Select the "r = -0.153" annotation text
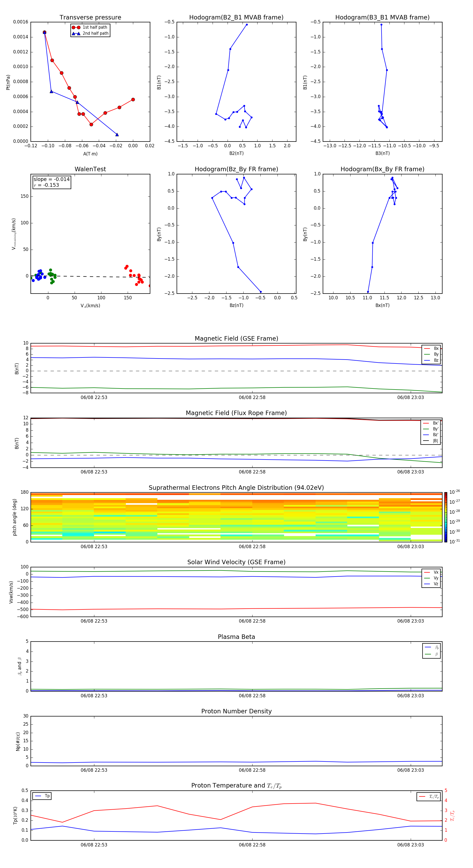The height and width of the screenshot is (868, 473). click(47, 185)
